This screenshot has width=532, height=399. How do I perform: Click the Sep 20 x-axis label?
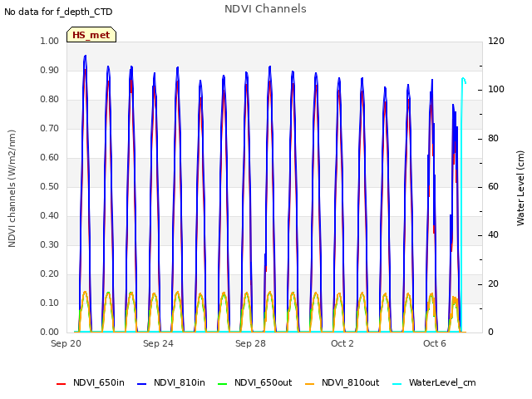click(66, 343)
